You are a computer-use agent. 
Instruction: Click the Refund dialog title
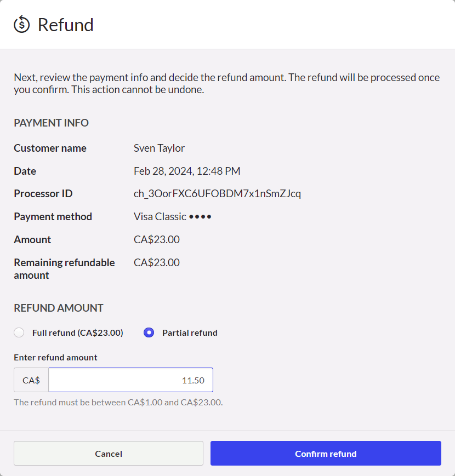65,25
